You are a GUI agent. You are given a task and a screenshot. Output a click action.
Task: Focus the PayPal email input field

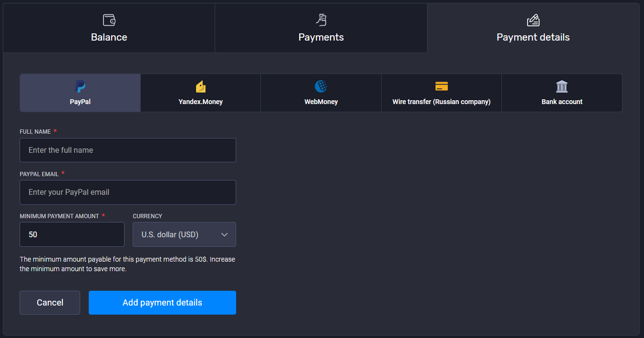pyautogui.click(x=128, y=192)
